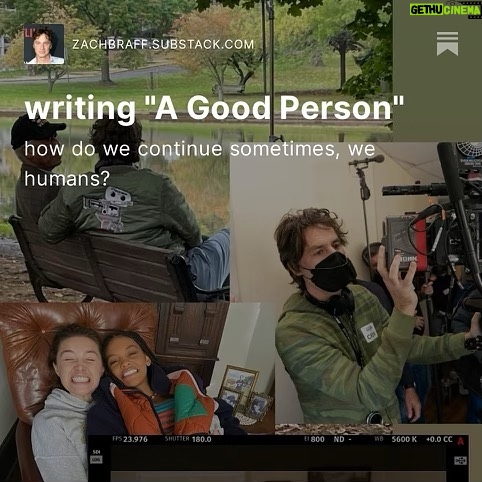Image resolution: width=482 pixels, height=482 pixels.
Task: Click the SHUTTER 180.0 readout
Action: pos(188,439)
